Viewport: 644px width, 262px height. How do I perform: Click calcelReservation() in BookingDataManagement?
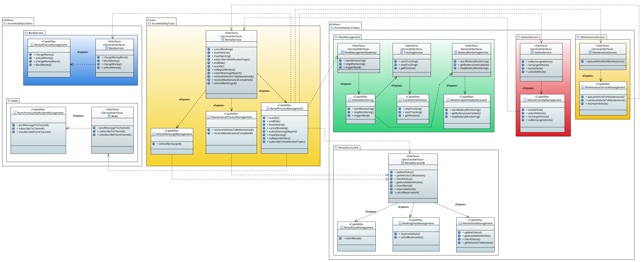(411, 237)
